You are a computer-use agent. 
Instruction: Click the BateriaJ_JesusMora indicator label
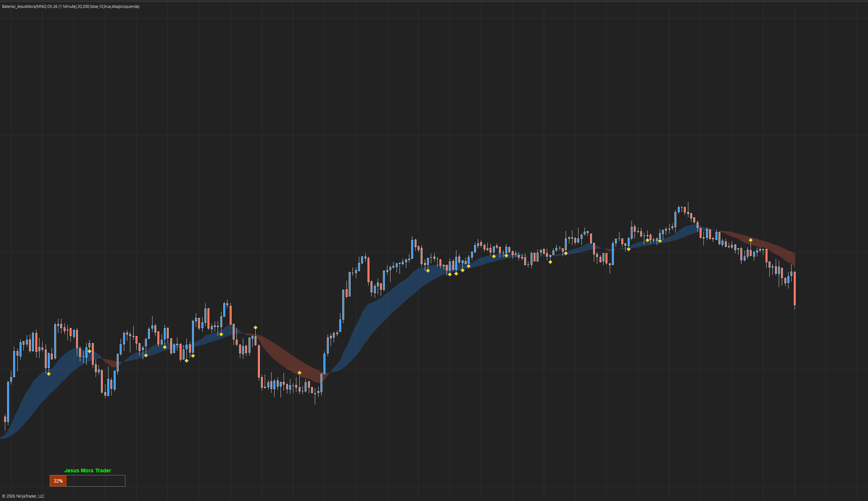point(71,6)
